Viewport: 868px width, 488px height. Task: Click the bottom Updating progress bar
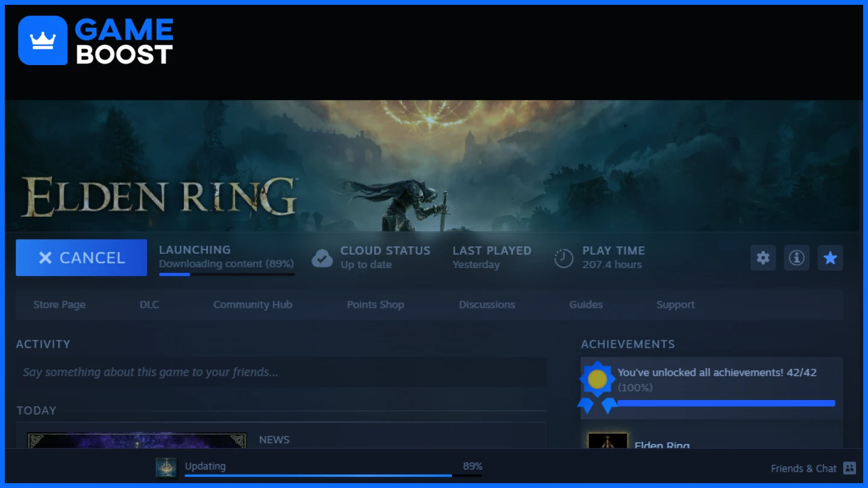(333, 475)
